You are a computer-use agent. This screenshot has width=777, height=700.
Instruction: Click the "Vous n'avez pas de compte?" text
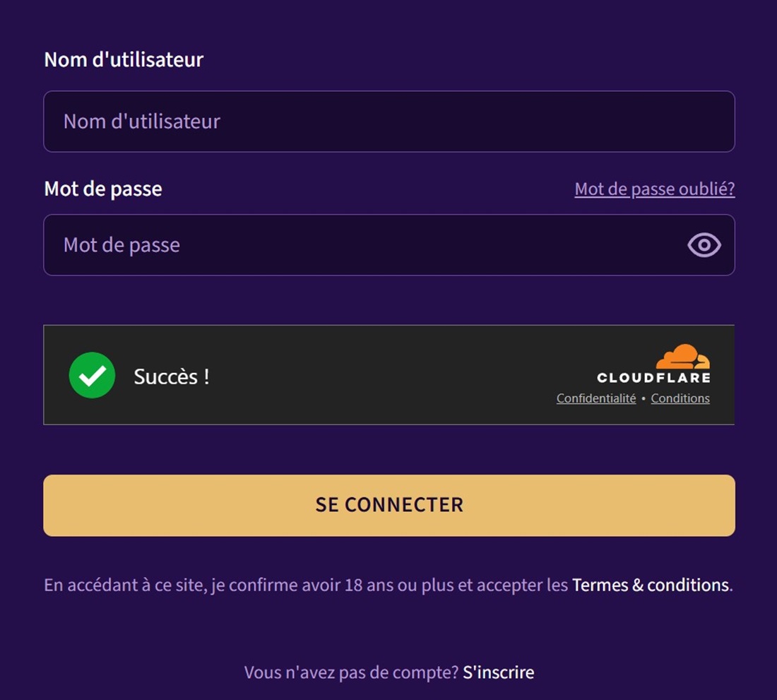(x=351, y=672)
